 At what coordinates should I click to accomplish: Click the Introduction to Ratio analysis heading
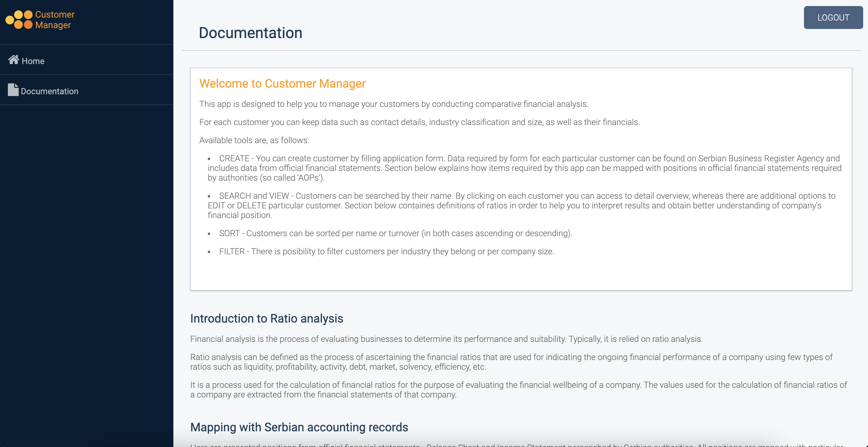coord(266,318)
